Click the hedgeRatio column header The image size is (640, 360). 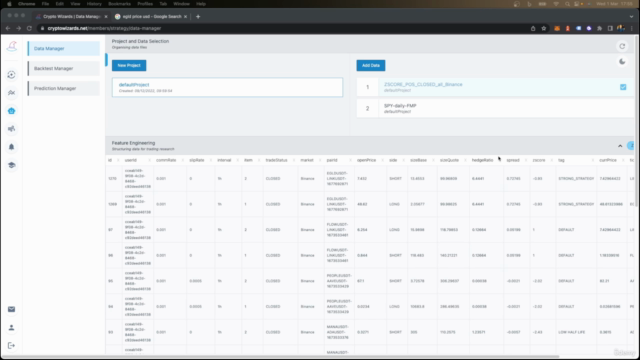[x=482, y=160]
